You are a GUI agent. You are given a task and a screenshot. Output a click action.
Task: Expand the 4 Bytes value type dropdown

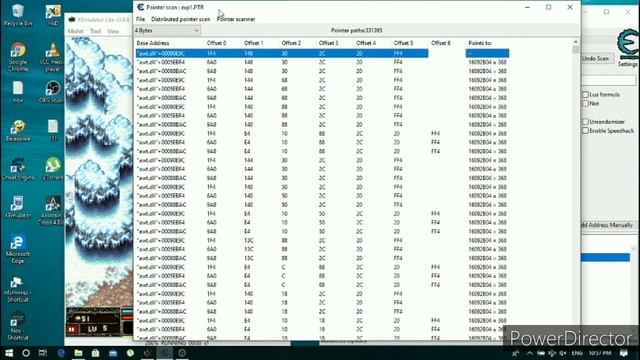coord(167,31)
